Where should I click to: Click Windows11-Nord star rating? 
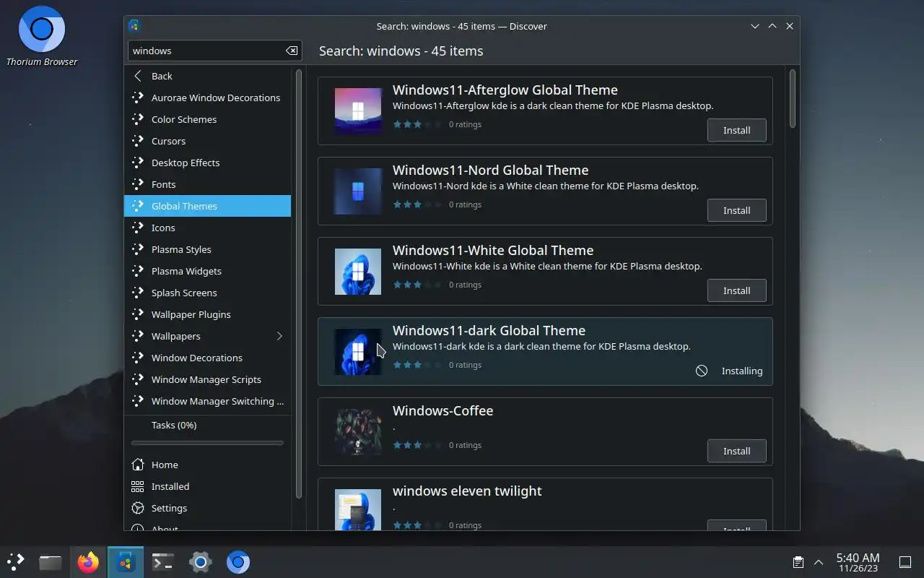(x=417, y=204)
